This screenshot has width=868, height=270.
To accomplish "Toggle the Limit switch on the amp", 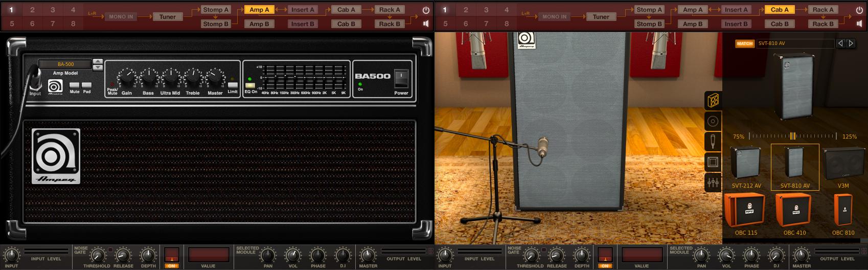I will pyautogui.click(x=233, y=85).
